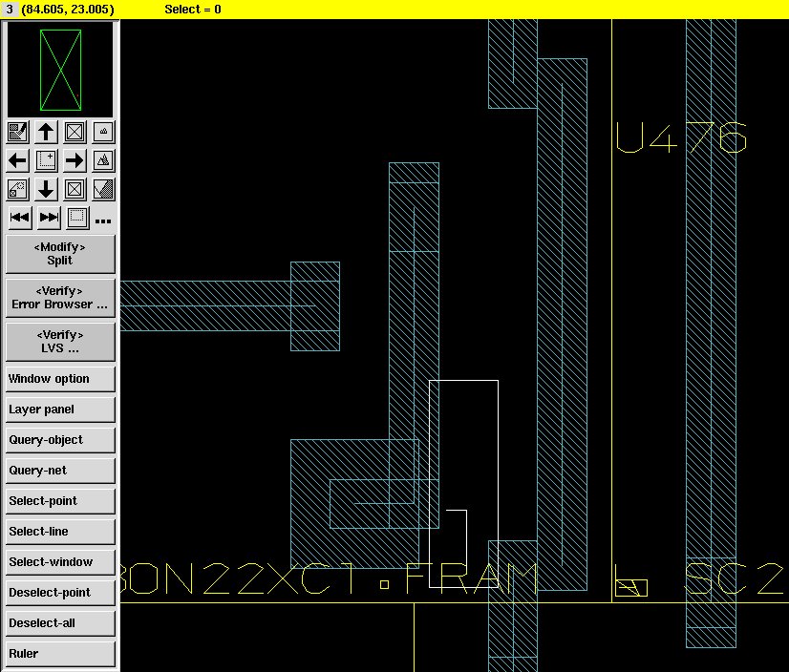Open the Modify Split command
Viewport: 789px width, 672px height.
pyautogui.click(x=60, y=254)
